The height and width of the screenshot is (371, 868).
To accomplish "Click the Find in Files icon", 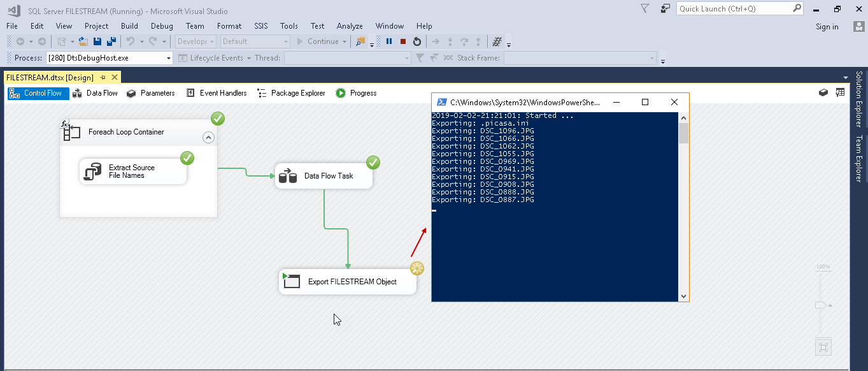I will (361, 41).
